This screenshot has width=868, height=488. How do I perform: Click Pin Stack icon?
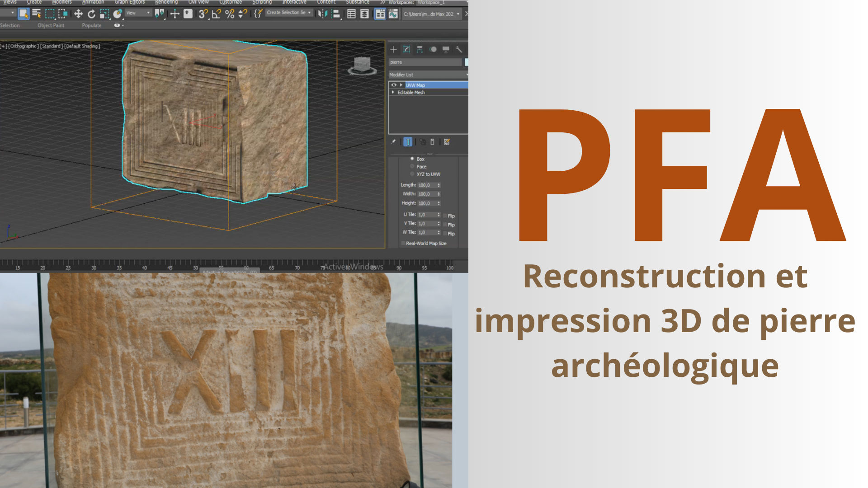click(393, 142)
